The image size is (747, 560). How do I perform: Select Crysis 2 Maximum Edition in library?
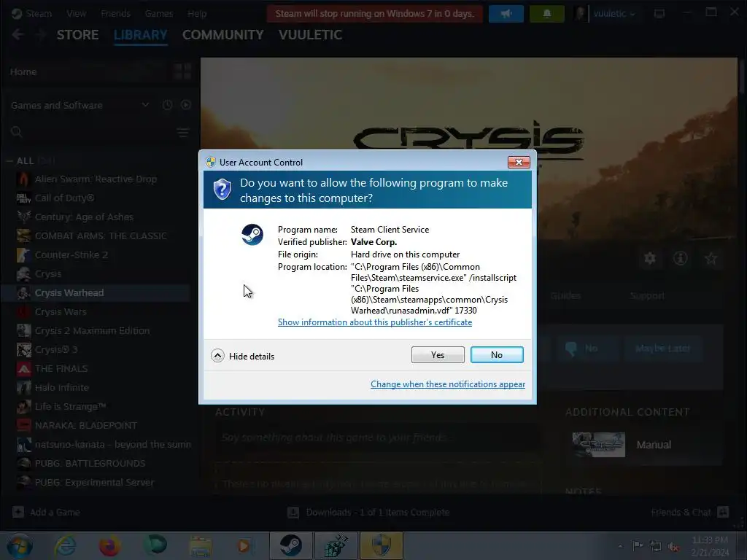click(x=92, y=331)
